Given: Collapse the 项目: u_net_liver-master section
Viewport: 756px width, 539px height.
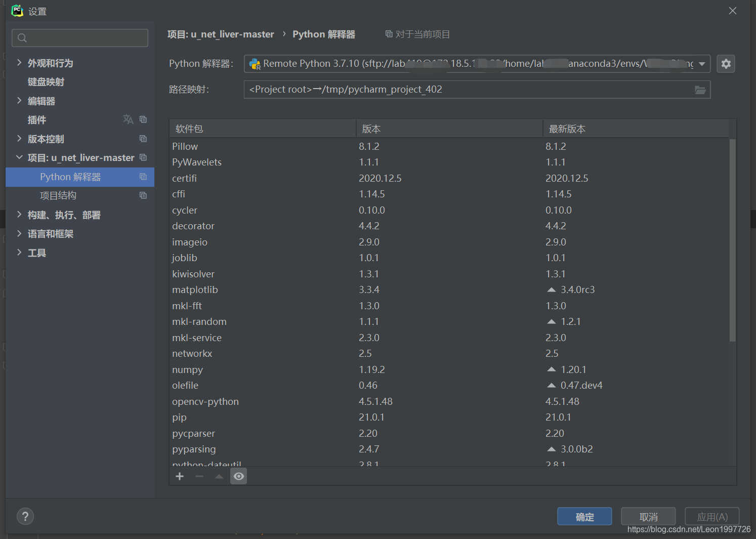Looking at the screenshot, I should pos(19,157).
